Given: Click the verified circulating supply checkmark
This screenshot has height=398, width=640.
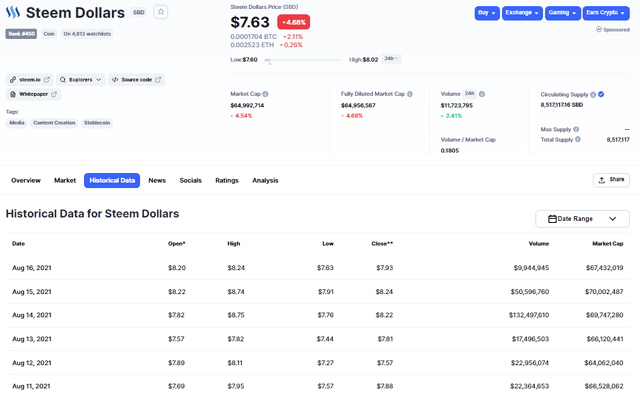Looking at the screenshot, I should [601, 94].
